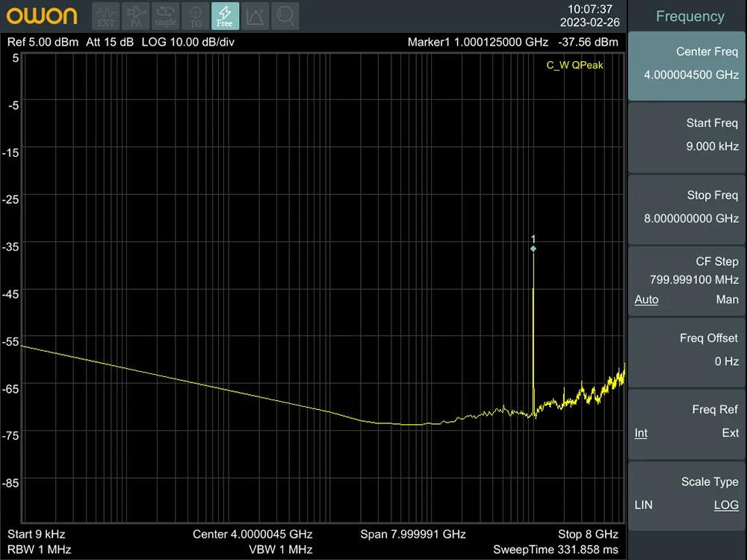
Task: Select the Center Freq menu item
Action: (x=687, y=66)
